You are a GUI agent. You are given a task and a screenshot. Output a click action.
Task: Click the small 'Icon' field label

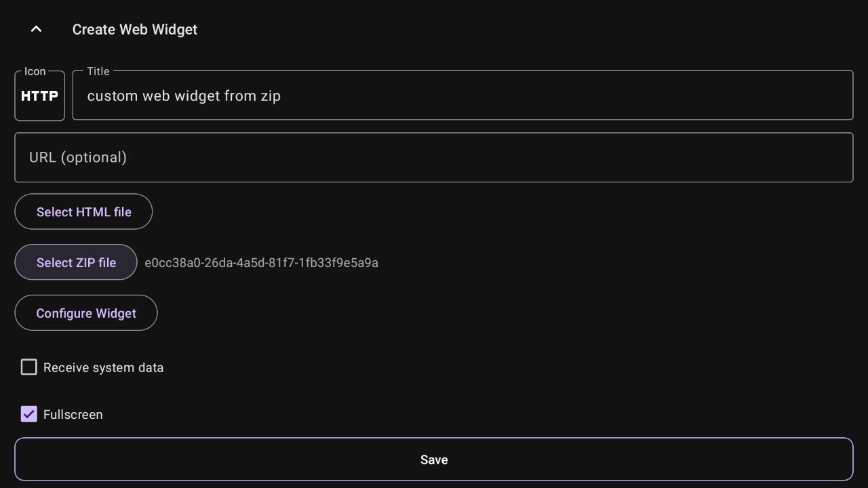tap(35, 71)
